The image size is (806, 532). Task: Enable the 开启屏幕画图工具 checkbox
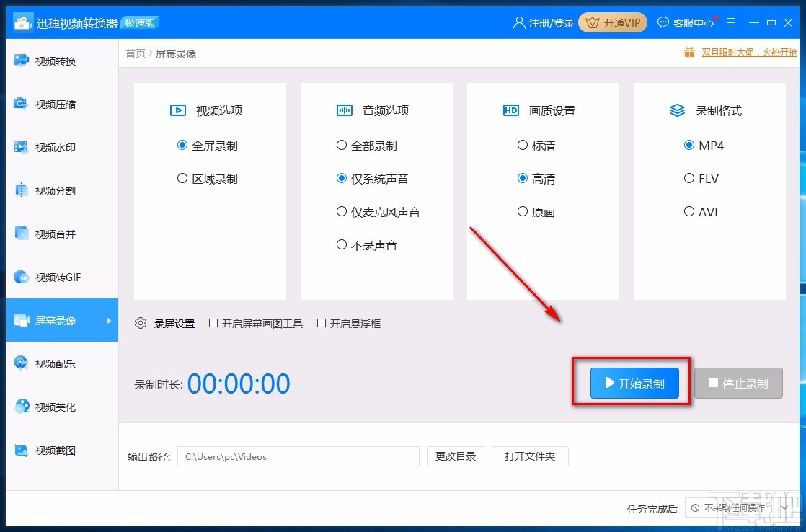[x=213, y=323]
